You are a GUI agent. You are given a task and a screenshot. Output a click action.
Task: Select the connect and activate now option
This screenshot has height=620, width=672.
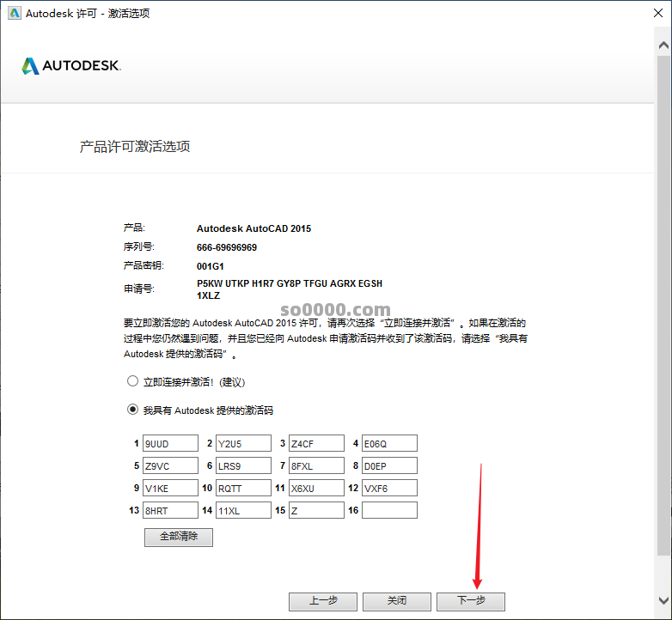pos(132,381)
